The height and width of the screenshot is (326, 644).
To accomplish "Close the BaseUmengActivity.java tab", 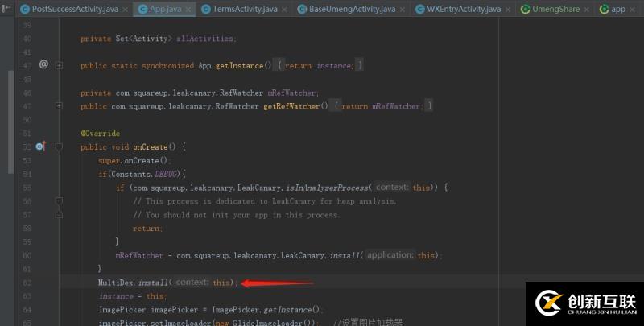I will tap(402, 10).
